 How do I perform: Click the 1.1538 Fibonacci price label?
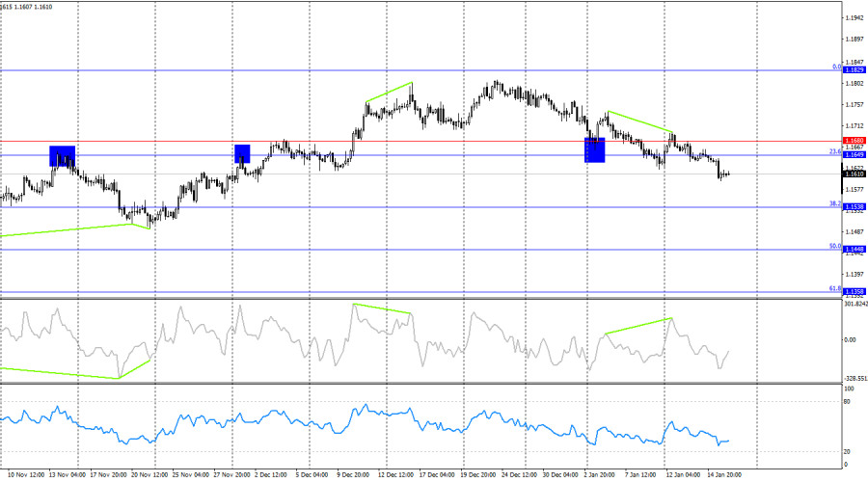[x=854, y=206]
